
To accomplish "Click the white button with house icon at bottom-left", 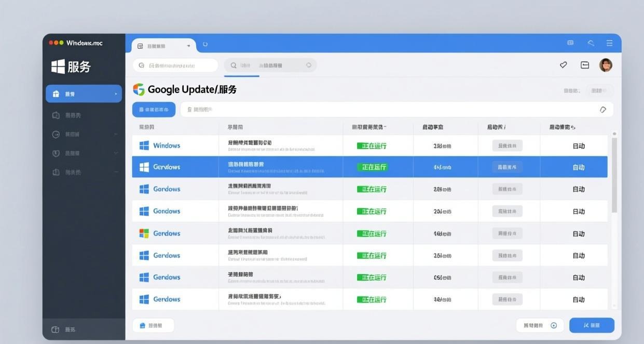I will click(153, 325).
